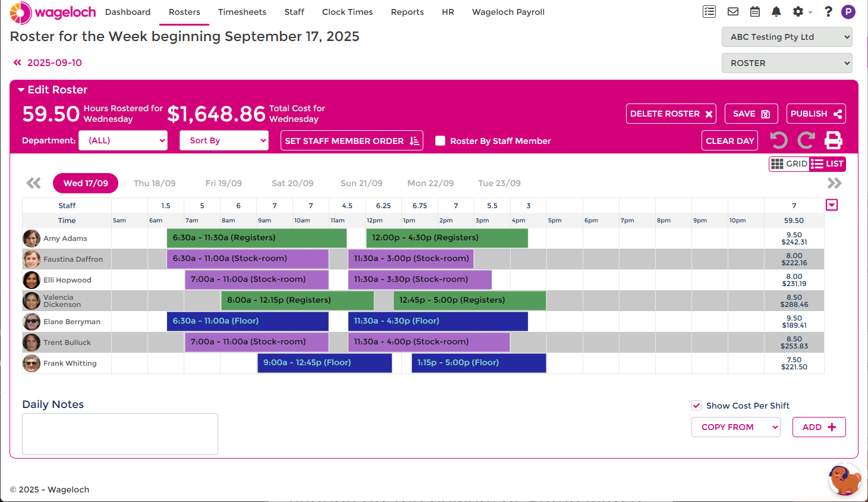Image resolution: width=868 pixels, height=502 pixels.
Task: Open the mail envelope icon
Action: tap(733, 12)
